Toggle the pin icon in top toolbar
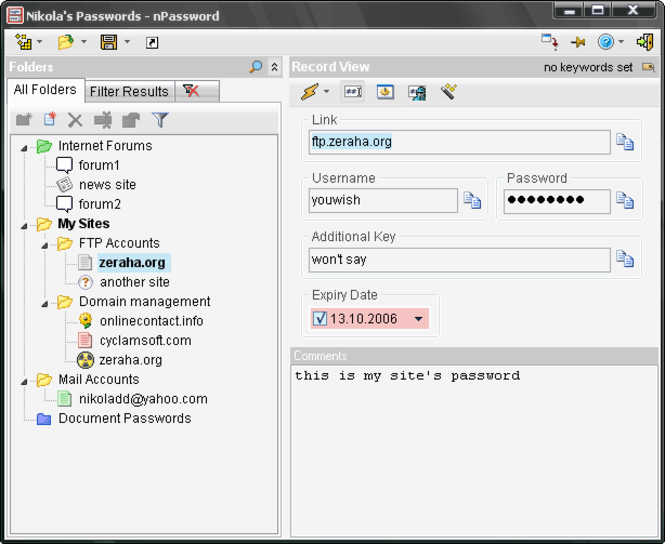This screenshot has width=665, height=544. click(578, 42)
